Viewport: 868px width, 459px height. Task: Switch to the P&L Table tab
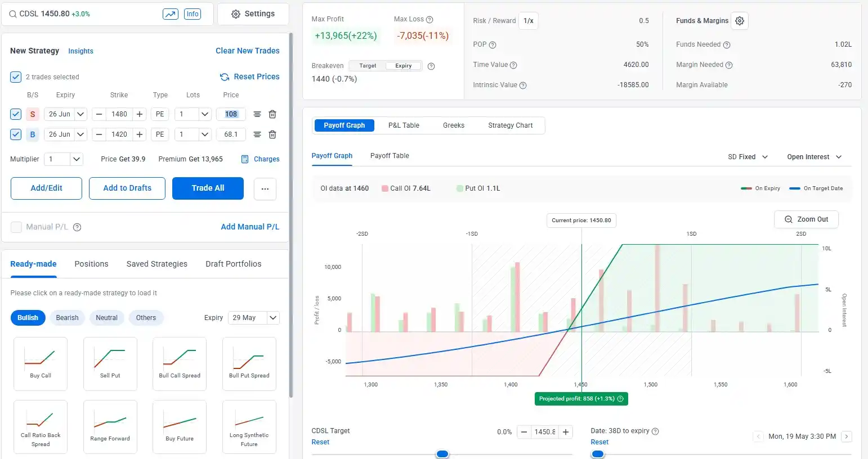(x=404, y=125)
